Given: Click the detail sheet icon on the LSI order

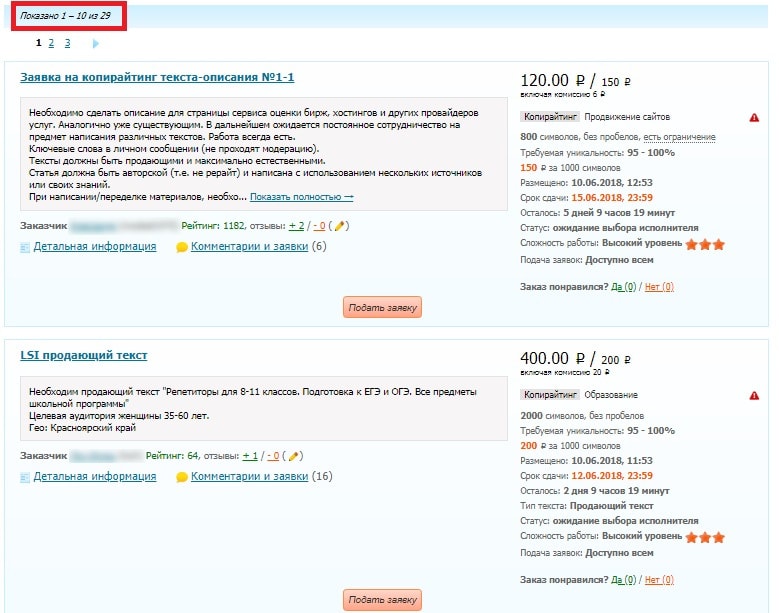Looking at the screenshot, I should click(x=25, y=477).
